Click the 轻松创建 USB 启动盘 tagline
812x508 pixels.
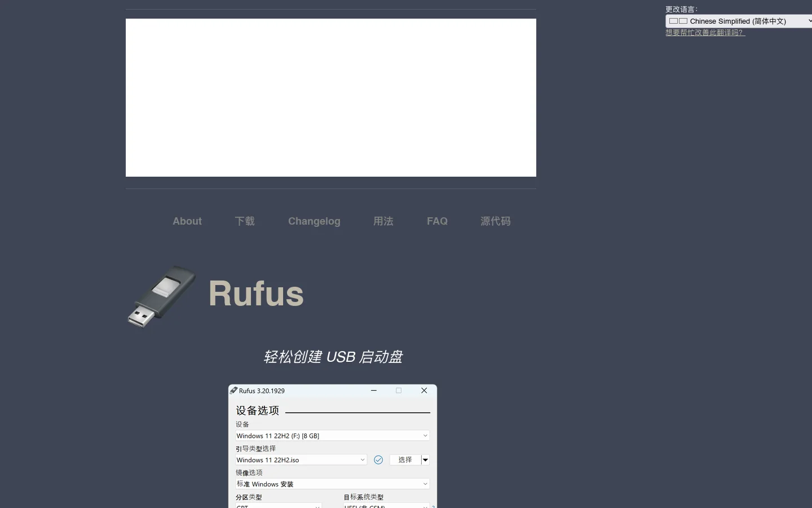pos(333,357)
